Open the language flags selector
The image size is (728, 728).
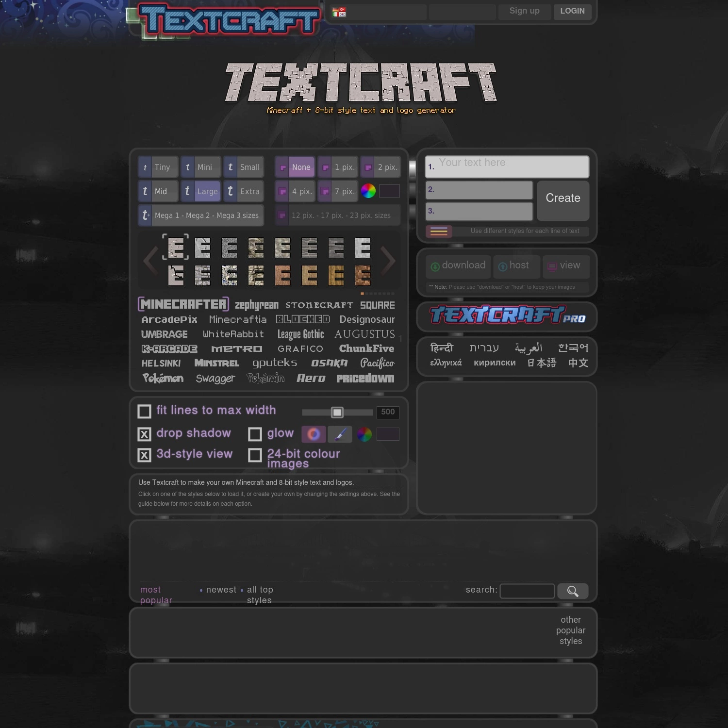pyautogui.click(x=339, y=12)
